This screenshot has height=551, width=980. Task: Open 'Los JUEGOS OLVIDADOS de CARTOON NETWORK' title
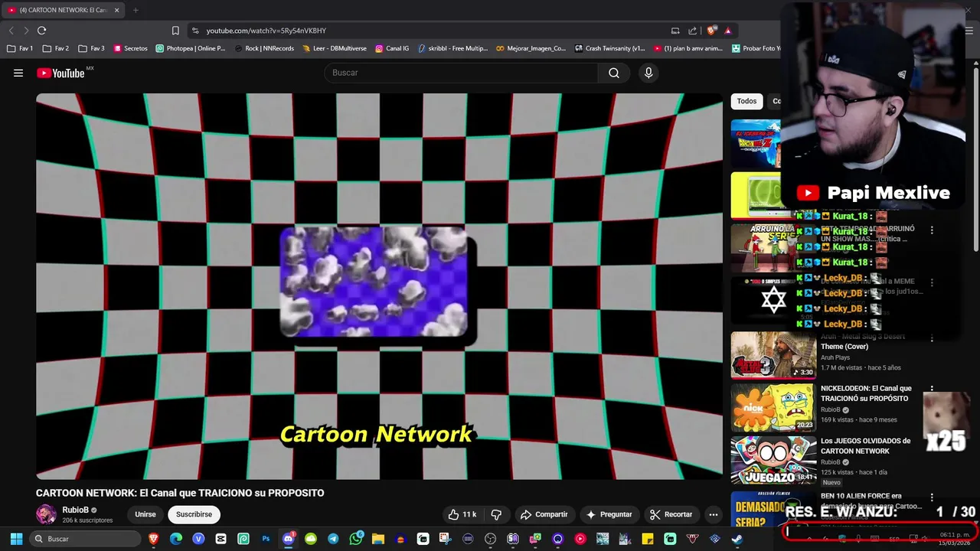click(866, 446)
